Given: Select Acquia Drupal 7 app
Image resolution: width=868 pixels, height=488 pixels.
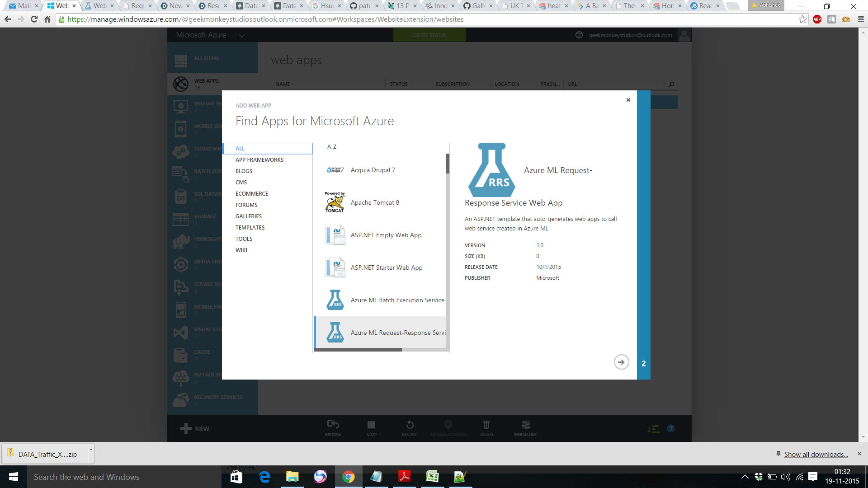Looking at the screenshot, I should coord(373,170).
